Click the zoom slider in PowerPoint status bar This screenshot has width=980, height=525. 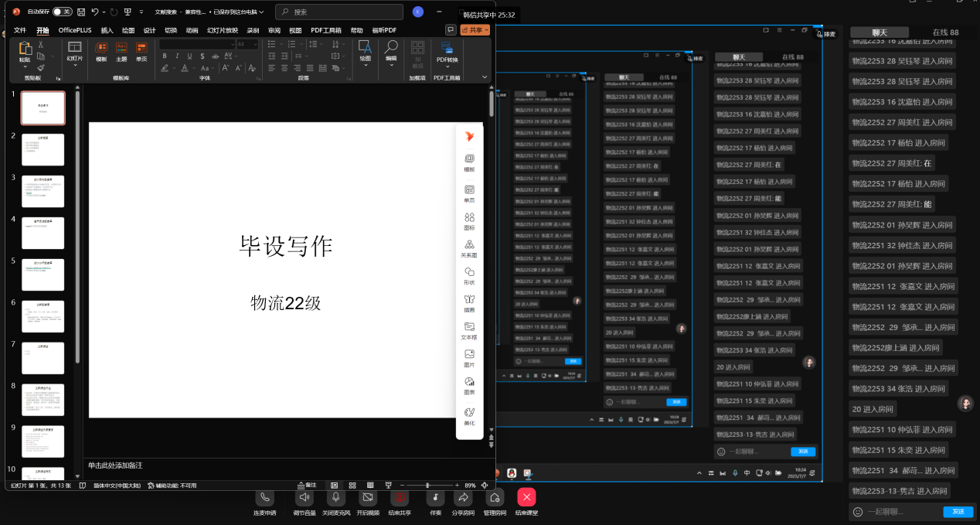point(428,486)
